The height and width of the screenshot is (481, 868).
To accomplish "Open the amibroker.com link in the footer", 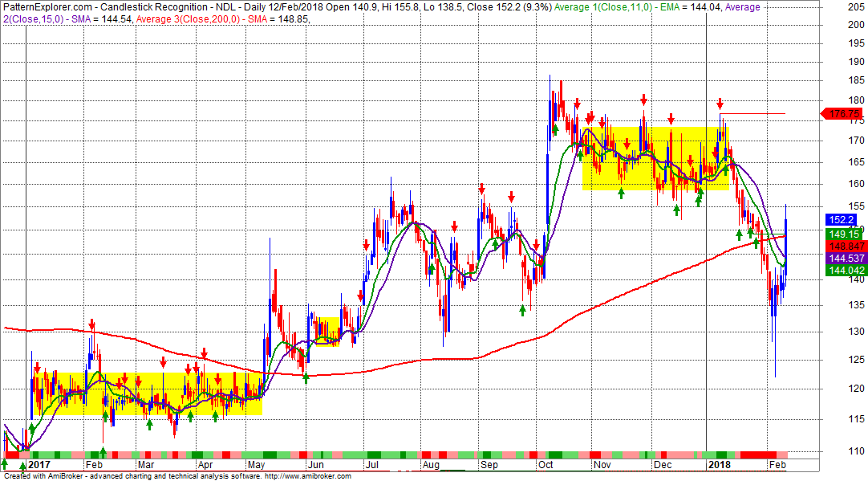I will [x=308, y=476].
